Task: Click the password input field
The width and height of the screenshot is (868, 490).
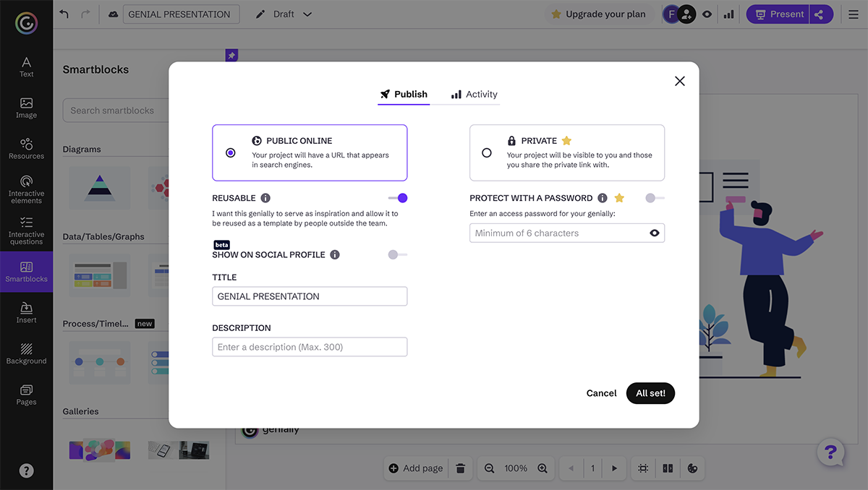Action: point(567,233)
